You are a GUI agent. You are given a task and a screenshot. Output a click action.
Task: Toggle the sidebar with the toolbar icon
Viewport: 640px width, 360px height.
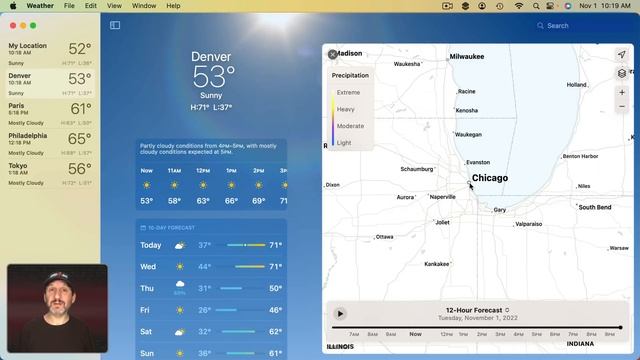(115, 25)
